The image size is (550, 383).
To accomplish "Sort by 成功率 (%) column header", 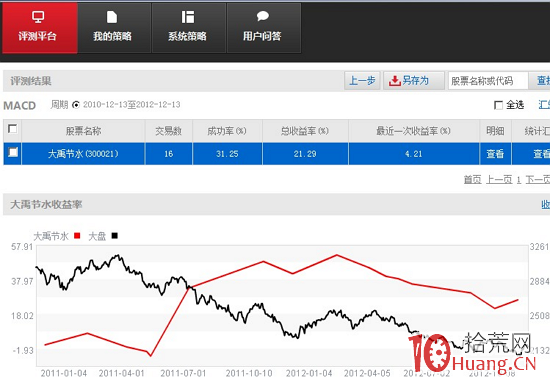I will coord(227,131).
